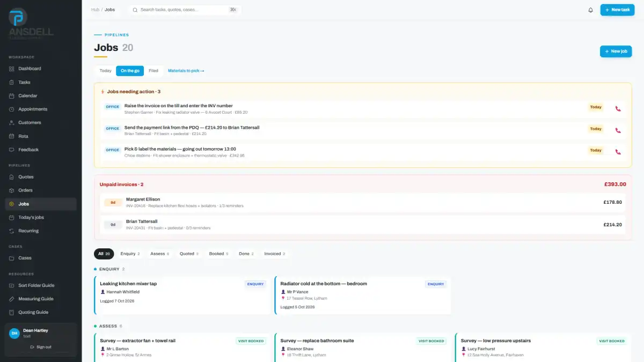644x362 pixels.
Task: Click the £393.00 unpaid total
Action: point(615,184)
